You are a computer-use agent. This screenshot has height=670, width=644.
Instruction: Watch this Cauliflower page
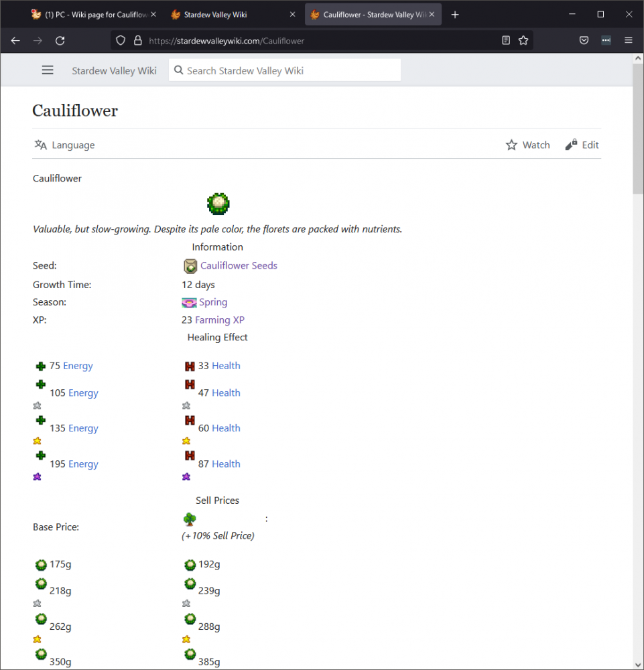click(x=528, y=145)
